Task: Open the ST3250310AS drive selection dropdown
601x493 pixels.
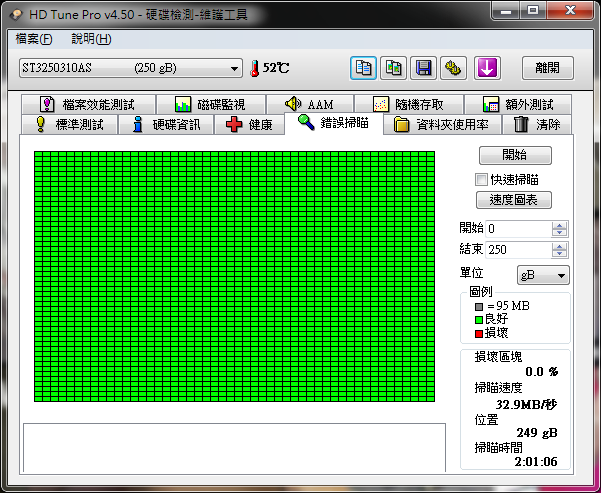Action: [x=131, y=68]
